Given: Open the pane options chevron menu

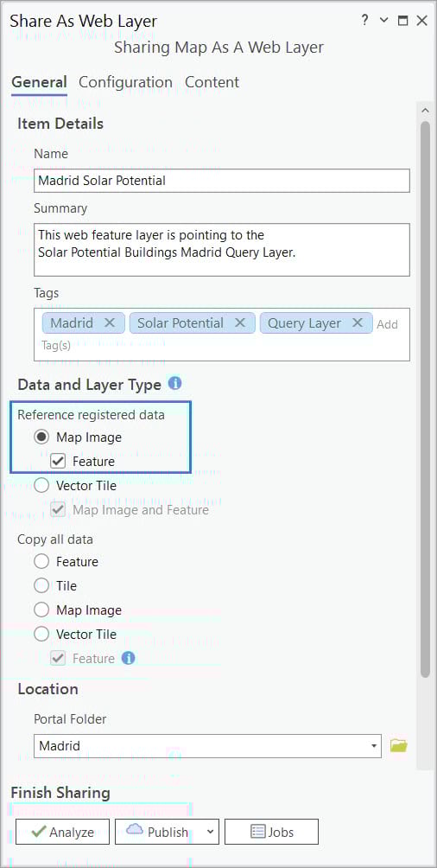Looking at the screenshot, I should [384, 21].
